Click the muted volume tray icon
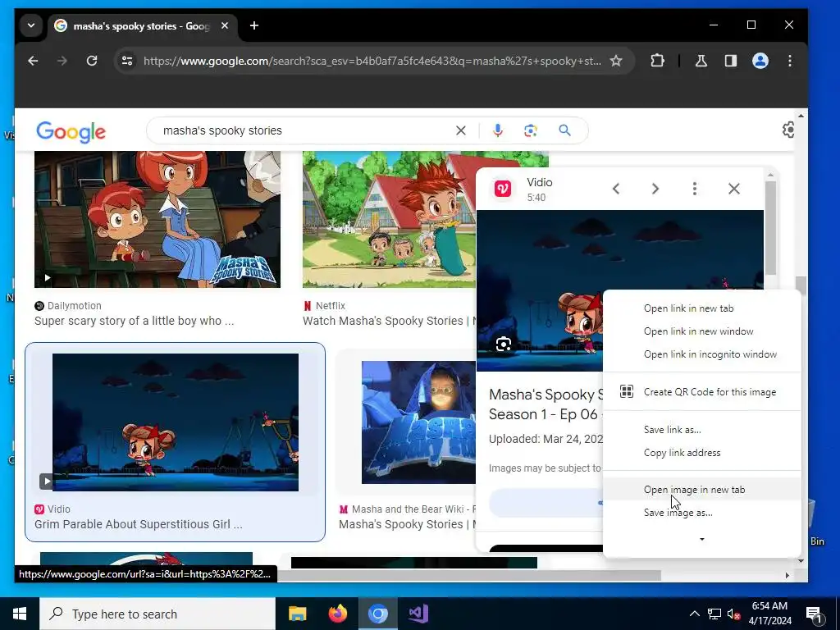The image size is (840, 630). tap(733, 614)
